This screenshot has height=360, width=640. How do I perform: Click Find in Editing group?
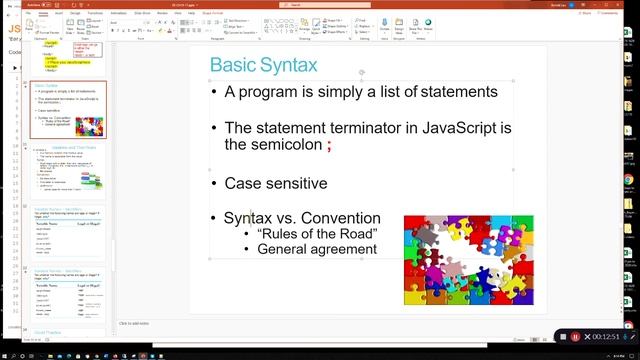click(x=360, y=20)
